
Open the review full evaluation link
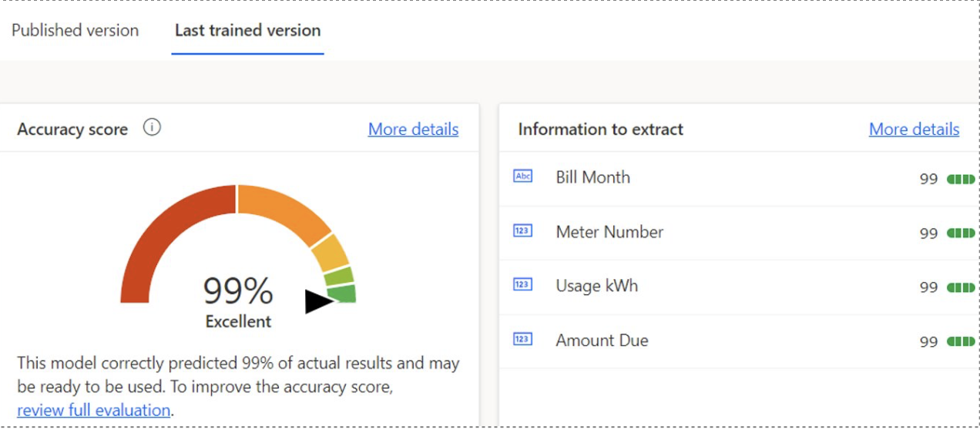pyautogui.click(x=93, y=410)
